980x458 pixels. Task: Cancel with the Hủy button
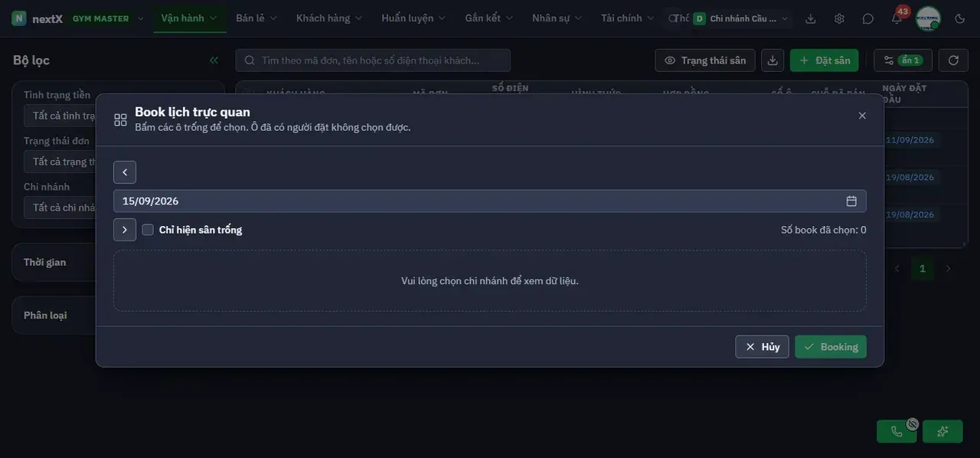pyautogui.click(x=762, y=347)
